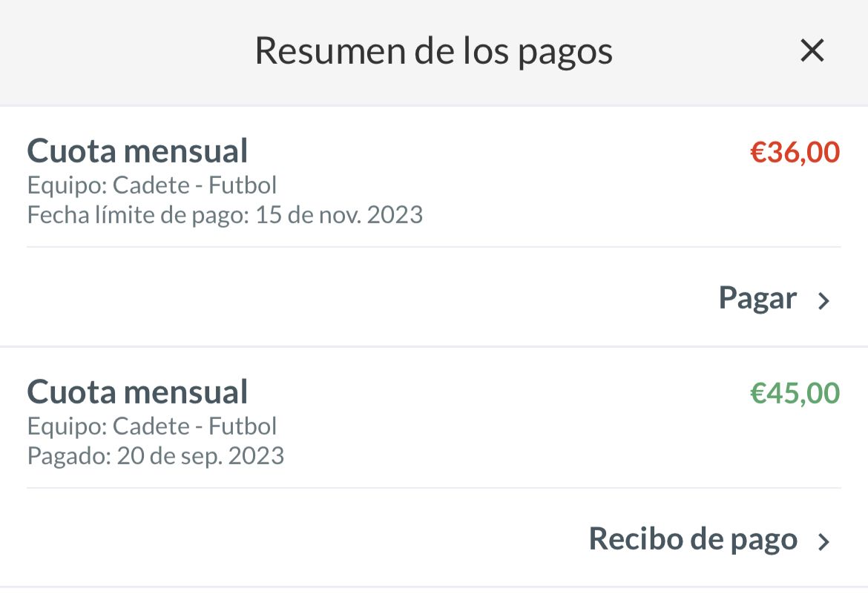Open the Recibo de pago link
Screen dimensions: 868x594
click(x=692, y=539)
